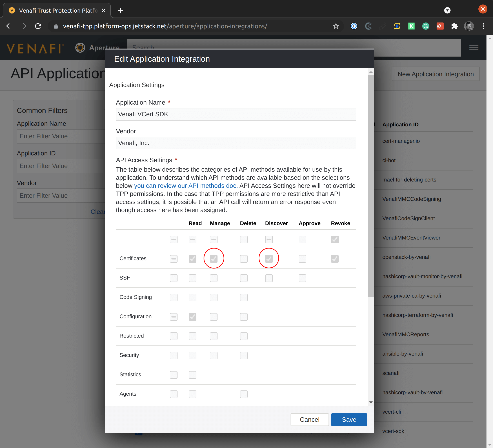Edit the Vendor field in dialog
The width and height of the screenshot is (493, 448).
[236, 143]
